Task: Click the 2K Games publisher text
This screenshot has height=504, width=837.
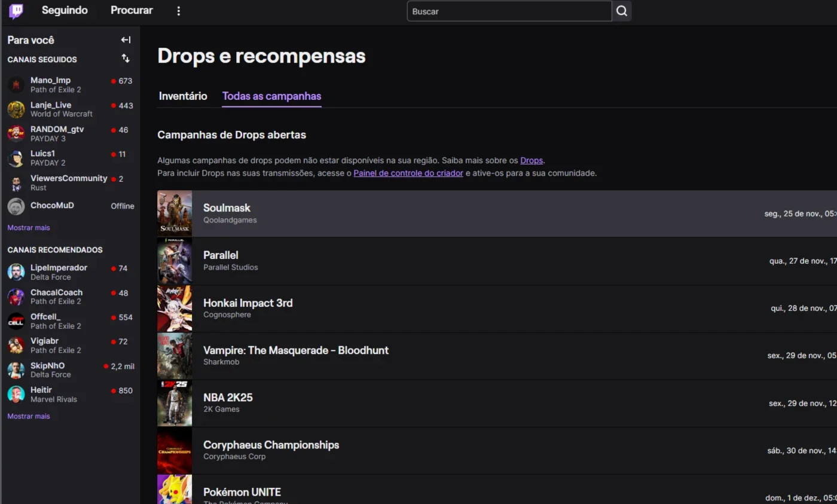Action: click(x=221, y=409)
